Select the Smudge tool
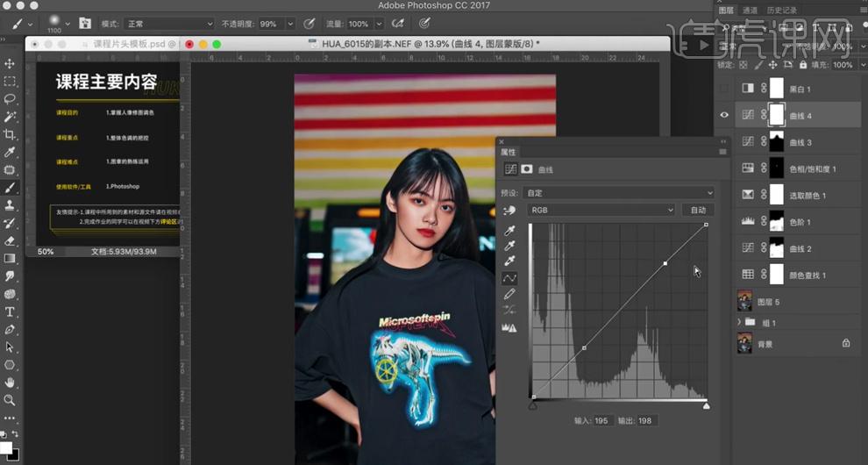 pos(10,276)
